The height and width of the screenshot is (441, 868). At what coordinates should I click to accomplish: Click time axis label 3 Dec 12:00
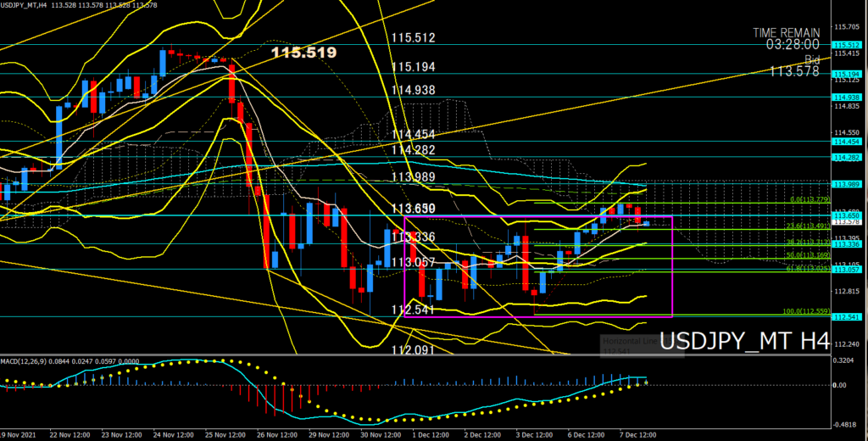(x=536, y=435)
